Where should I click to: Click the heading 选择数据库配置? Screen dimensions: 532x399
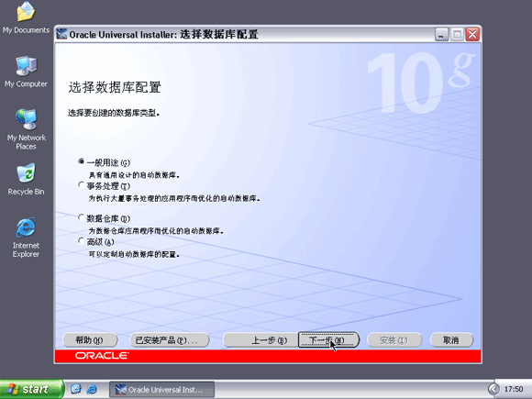point(115,87)
